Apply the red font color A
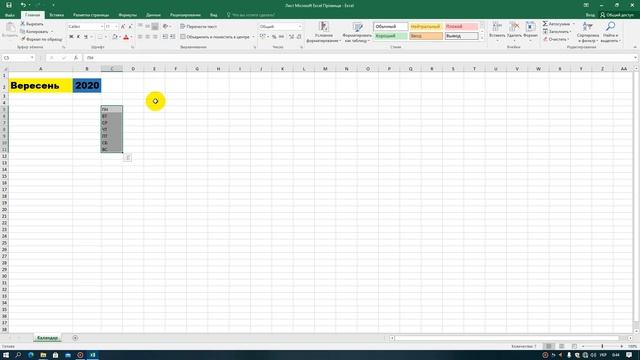This screenshot has width=640, height=360. 126,37
